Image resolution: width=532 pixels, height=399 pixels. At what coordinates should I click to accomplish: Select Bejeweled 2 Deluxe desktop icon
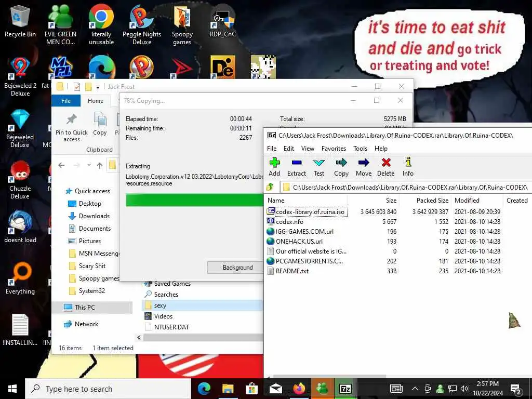tap(20, 77)
